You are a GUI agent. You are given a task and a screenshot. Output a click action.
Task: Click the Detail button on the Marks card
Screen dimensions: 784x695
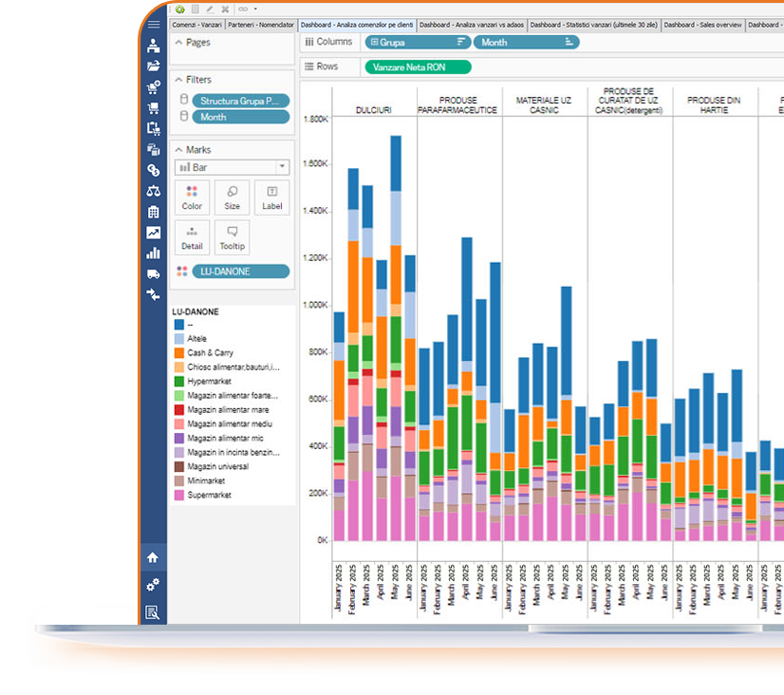click(x=192, y=237)
